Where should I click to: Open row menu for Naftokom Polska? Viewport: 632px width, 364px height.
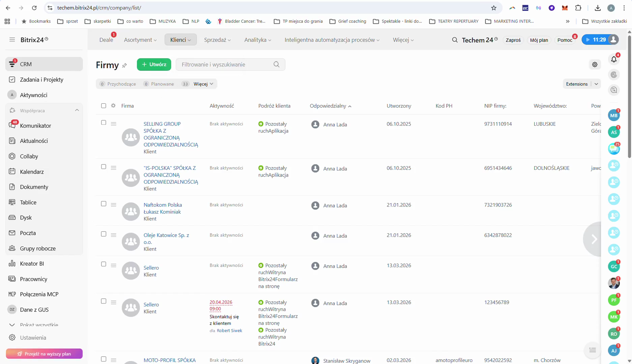pyautogui.click(x=114, y=205)
